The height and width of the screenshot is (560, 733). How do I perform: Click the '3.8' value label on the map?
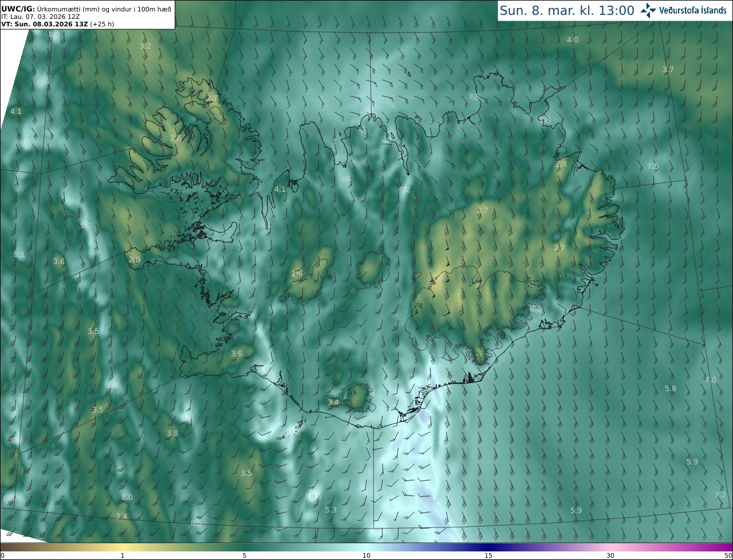(x=172, y=433)
